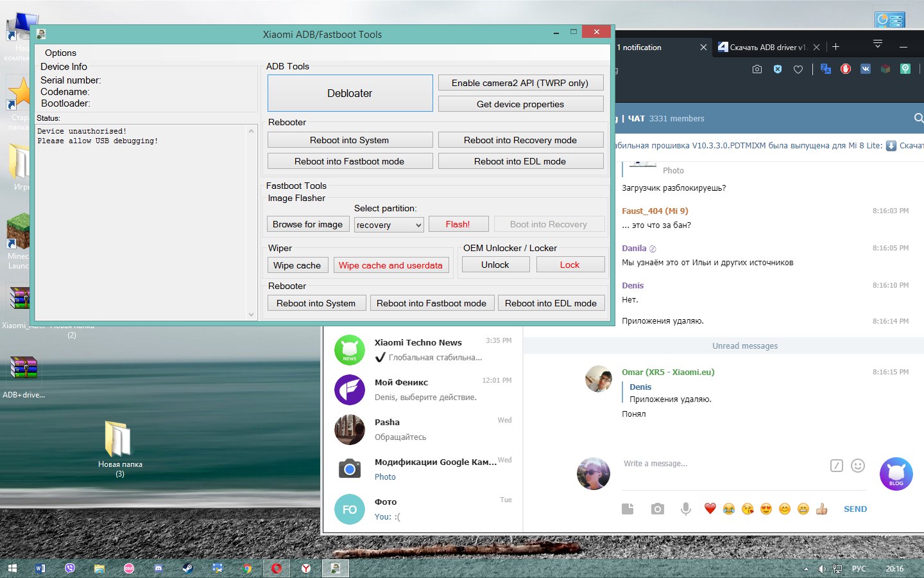Click sender name Omar (XR5 - Xiaomi.eu)
The height and width of the screenshot is (578, 924).
(x=667, y=372)
